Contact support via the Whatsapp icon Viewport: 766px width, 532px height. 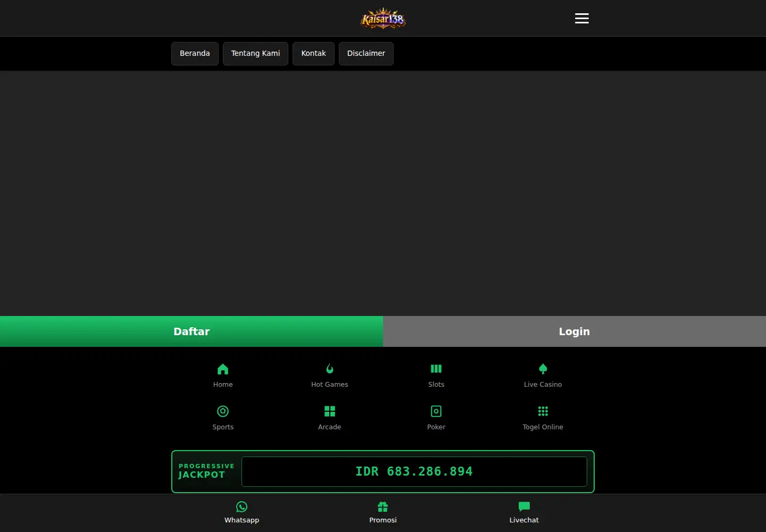pos(242,507)
